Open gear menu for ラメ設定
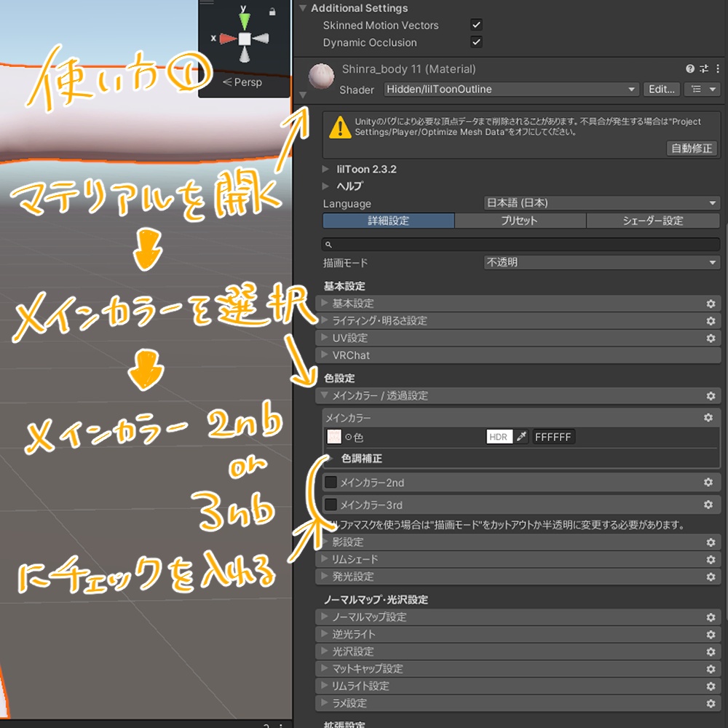The image size is (728, 728). point(711,703)
